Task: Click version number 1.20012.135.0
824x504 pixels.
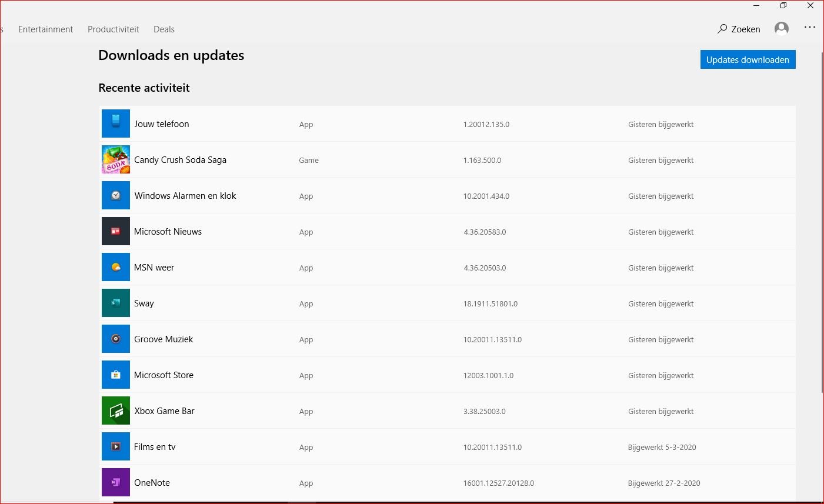Action: (x=486, y=125)
